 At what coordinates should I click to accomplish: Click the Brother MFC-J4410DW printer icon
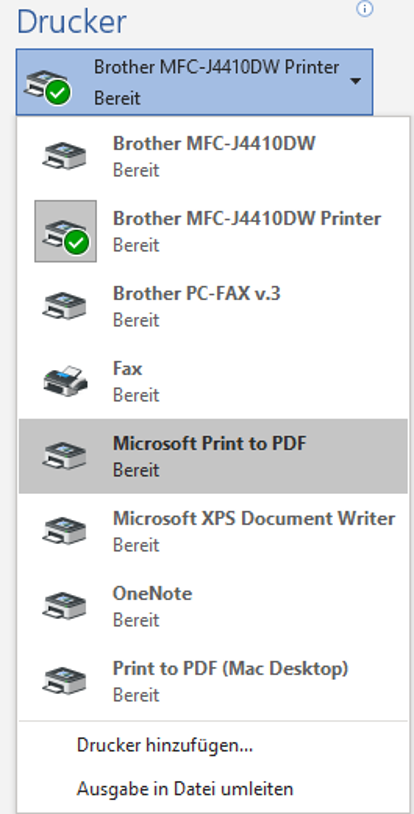click(64, 156)
